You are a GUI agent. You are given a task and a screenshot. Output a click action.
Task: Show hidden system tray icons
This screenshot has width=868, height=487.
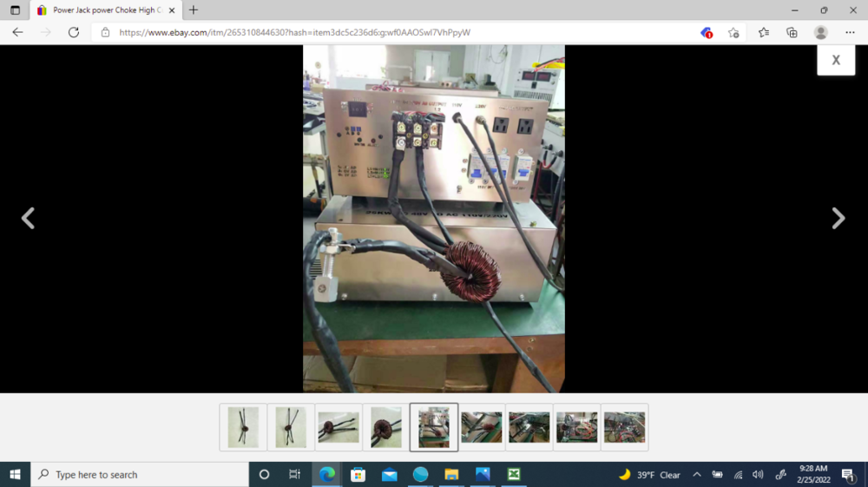[x=697, y=475]
